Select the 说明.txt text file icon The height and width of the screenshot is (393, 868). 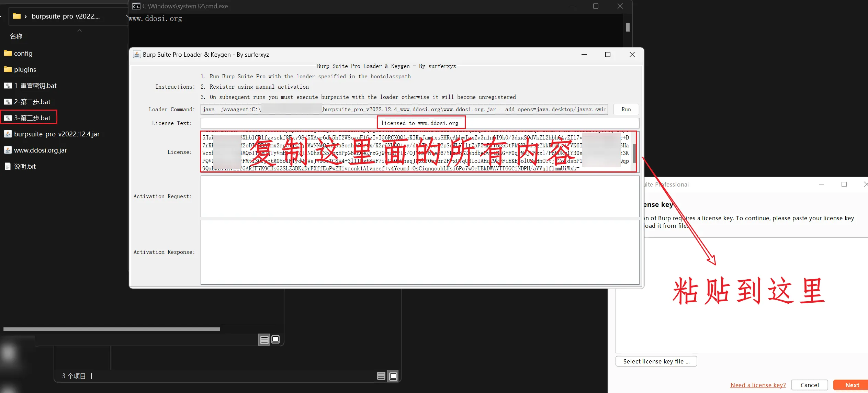(8, 166)
